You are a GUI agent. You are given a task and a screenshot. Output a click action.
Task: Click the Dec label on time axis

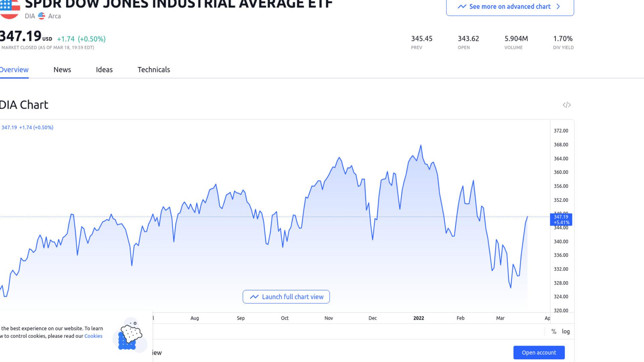tap(373, 318)
